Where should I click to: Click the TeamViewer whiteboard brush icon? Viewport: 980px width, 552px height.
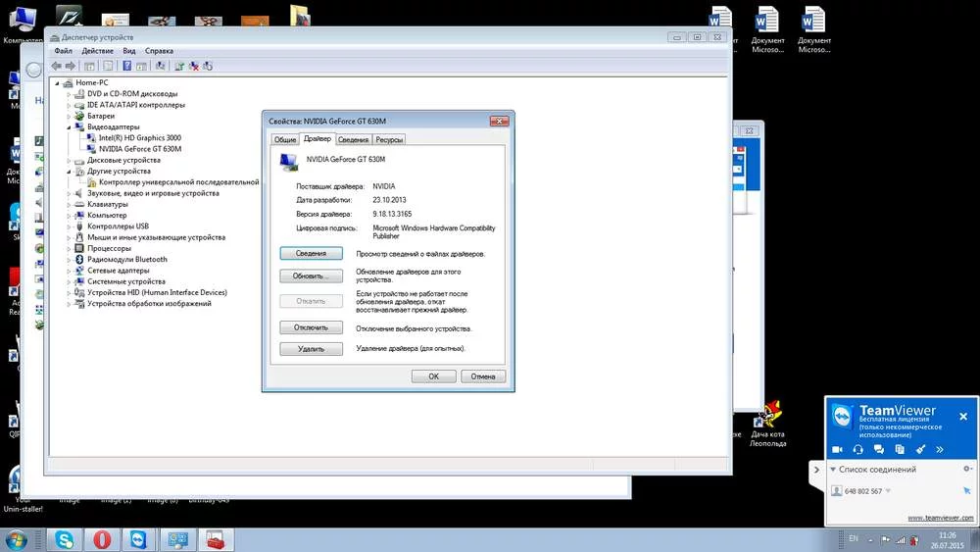tap(920, 449)
